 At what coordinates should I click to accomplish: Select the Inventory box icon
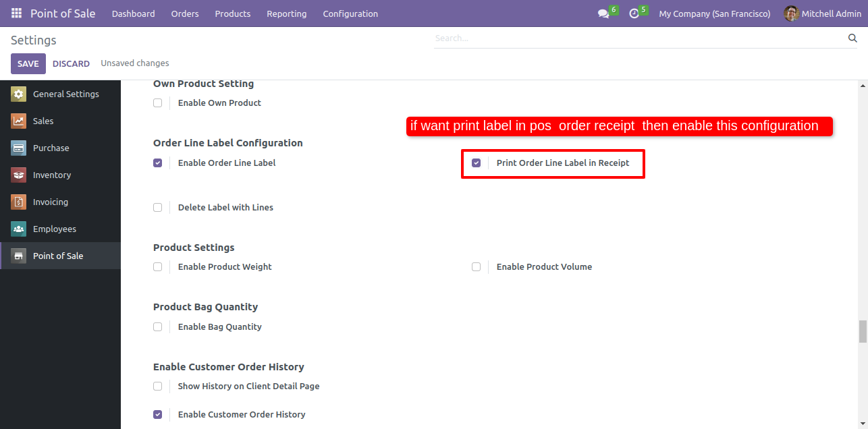click(19, 175)
